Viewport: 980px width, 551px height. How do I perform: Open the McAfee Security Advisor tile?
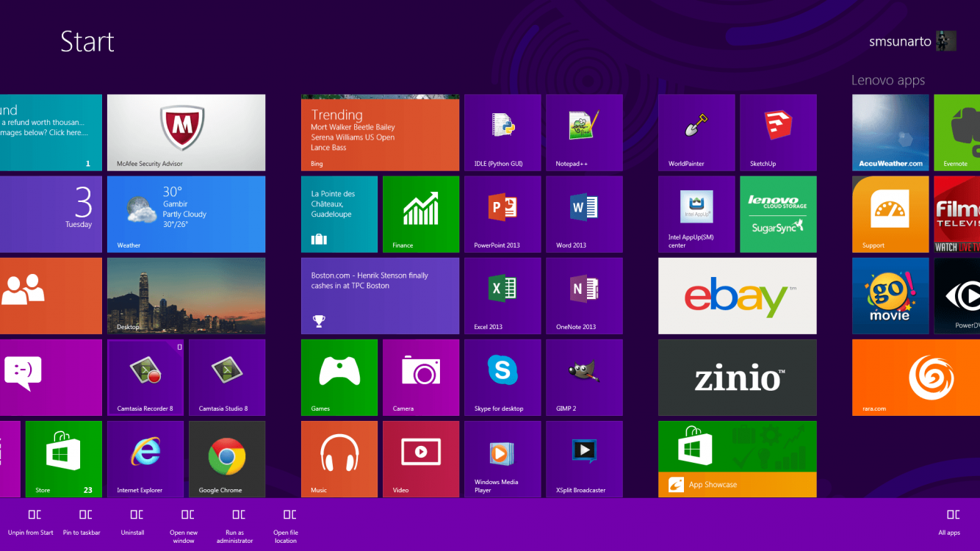point(186,133)
